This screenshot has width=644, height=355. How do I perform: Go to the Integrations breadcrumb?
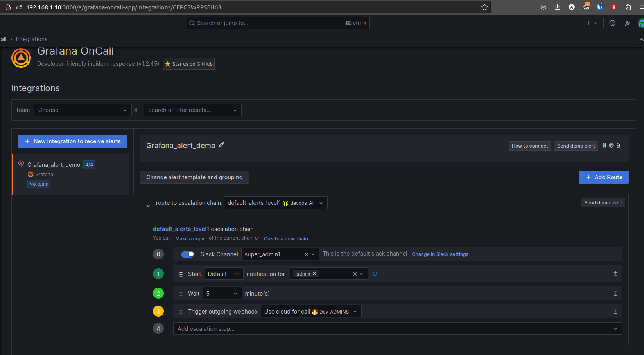[32, 39]
